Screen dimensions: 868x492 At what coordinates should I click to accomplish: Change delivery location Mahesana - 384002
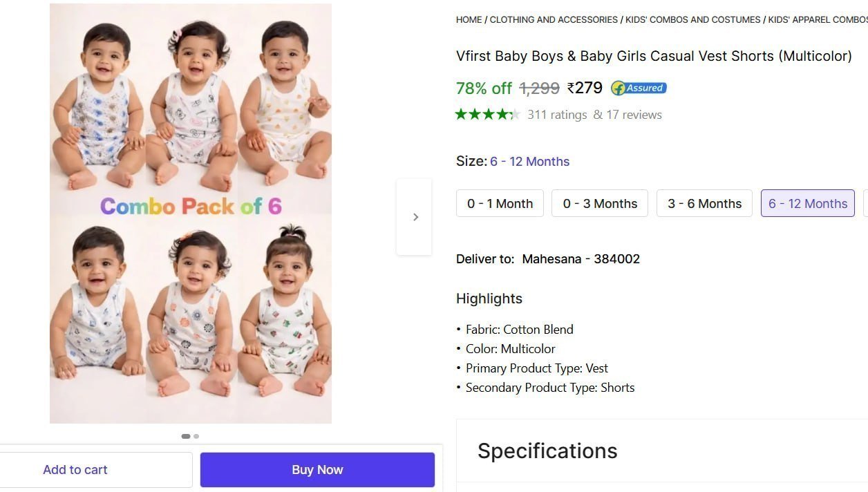[581, 259]
